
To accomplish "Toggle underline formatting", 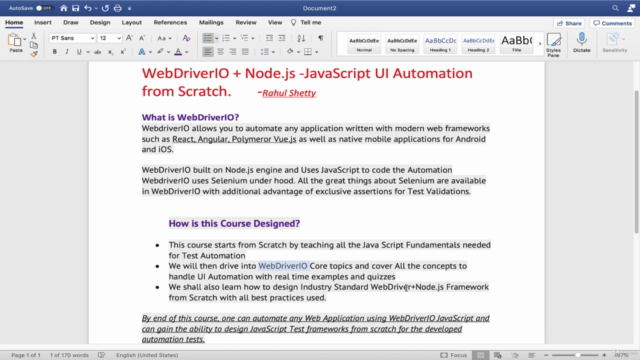I will pyautogui.click(x=79, y=52).
